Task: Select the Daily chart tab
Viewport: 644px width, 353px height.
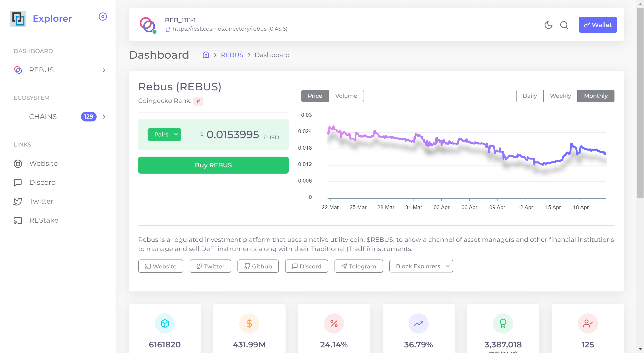Action: (530, 96)
